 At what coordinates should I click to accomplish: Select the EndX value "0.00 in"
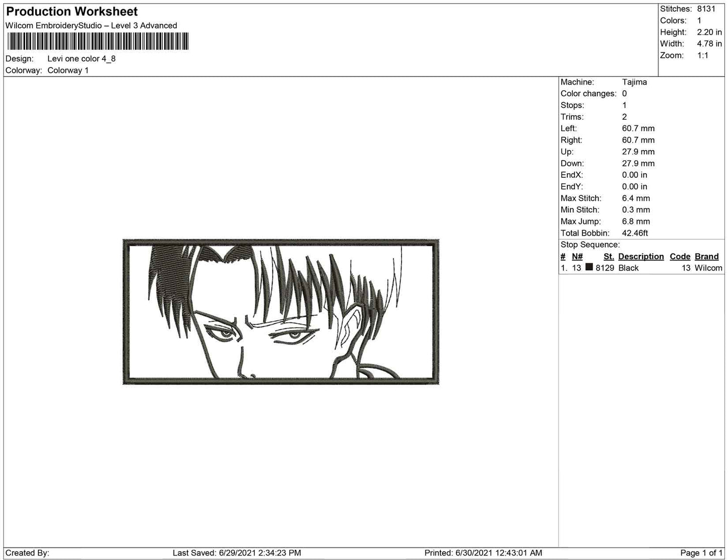[635, 175]
